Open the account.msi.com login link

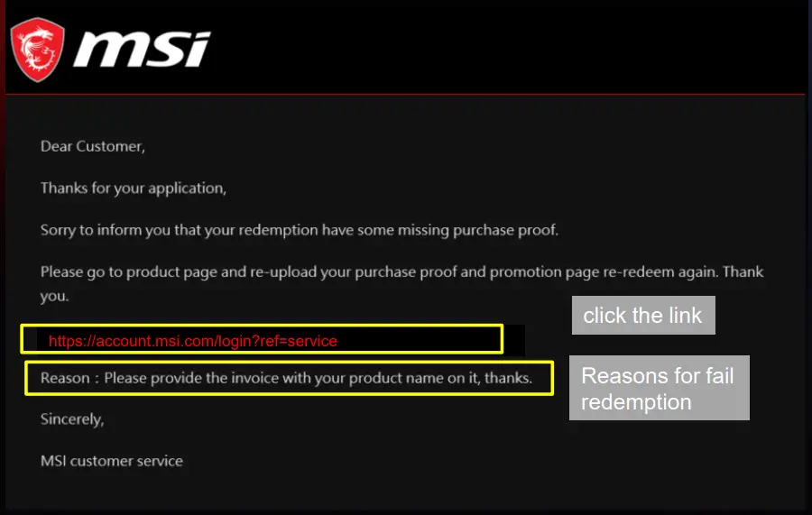coord(192,342)
